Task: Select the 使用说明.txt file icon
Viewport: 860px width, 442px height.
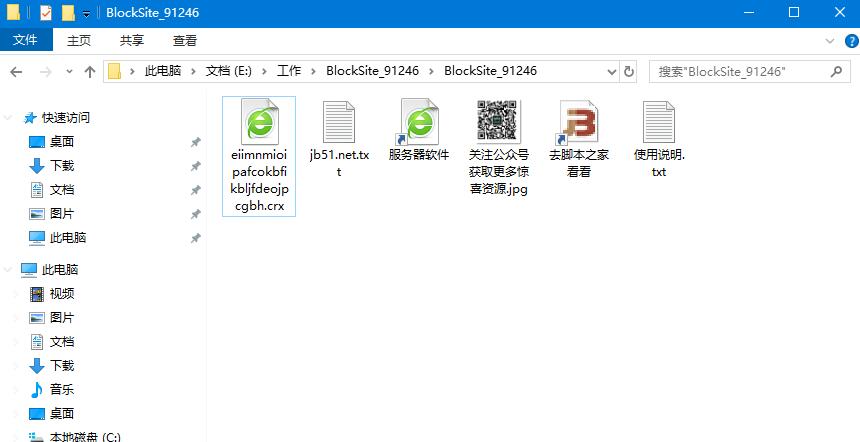Action: [659, 122]
